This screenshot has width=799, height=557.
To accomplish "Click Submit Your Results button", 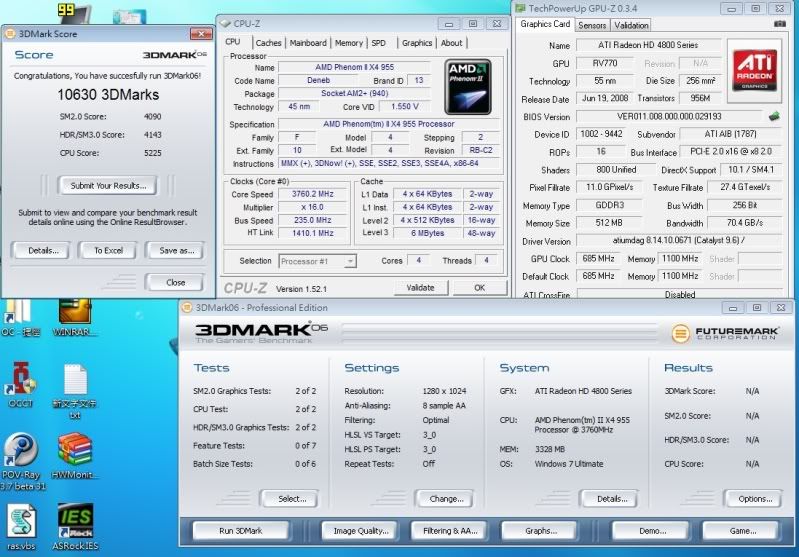I will (108, 185).
